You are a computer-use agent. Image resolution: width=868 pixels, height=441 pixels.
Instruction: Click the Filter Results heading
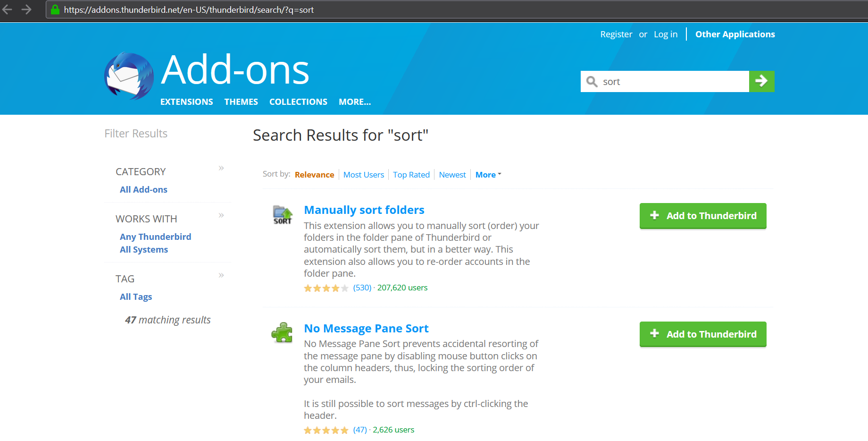(x=136, y=134)
